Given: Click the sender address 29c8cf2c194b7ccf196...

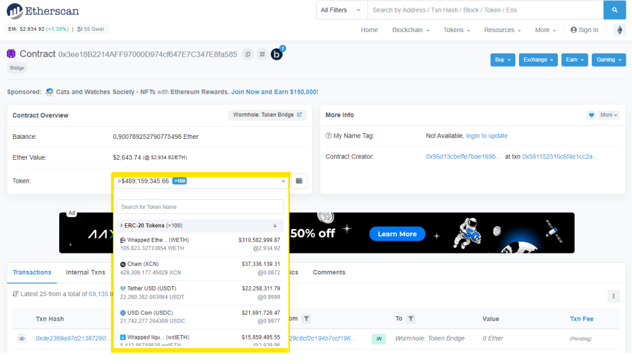Looking at the screenshot, I should point(323,339).
